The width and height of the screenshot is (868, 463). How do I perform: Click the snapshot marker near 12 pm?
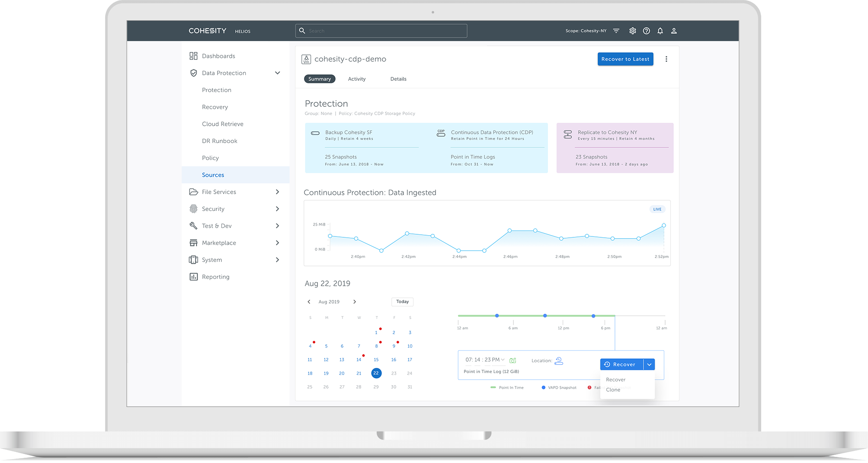pos(545,316)
